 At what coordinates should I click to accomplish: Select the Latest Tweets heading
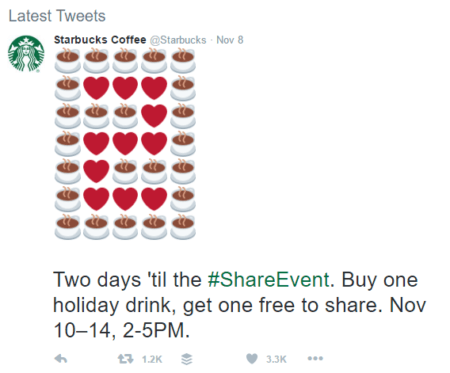[57, 16]
